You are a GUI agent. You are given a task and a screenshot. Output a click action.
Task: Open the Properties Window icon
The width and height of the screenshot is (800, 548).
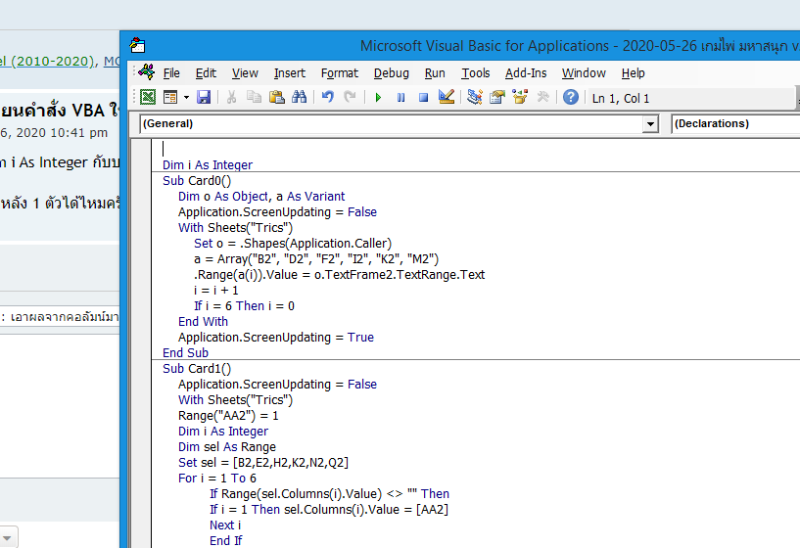[x=496, y=97]
